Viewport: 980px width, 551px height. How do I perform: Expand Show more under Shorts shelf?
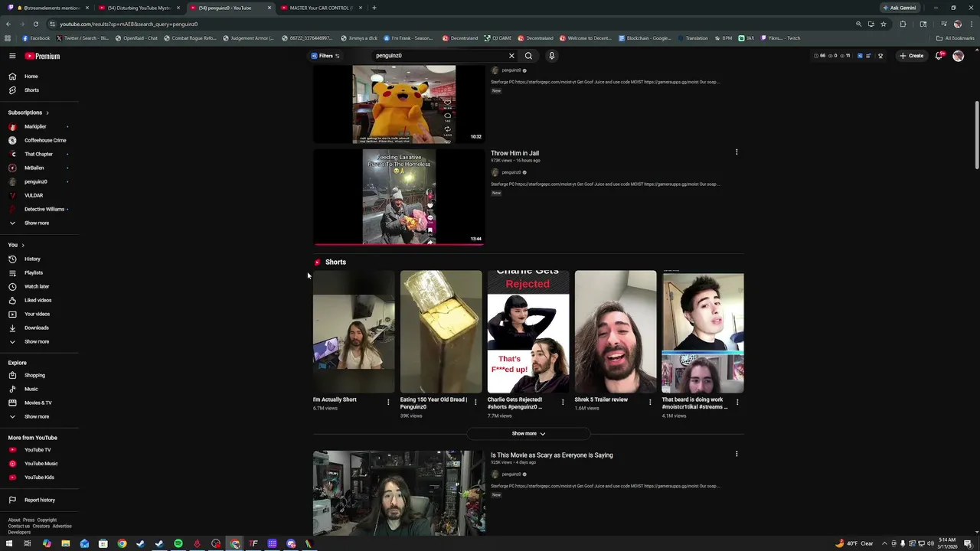click(528, 434)
